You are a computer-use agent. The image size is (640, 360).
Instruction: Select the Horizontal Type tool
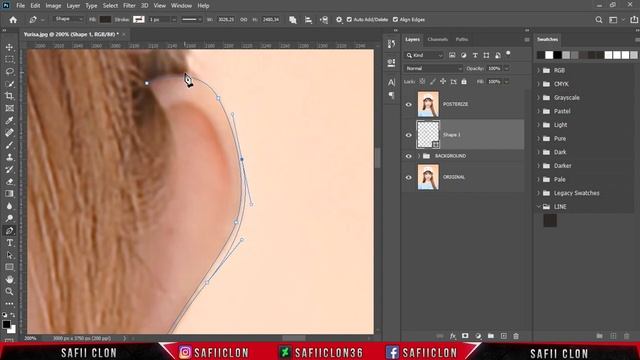9,243
